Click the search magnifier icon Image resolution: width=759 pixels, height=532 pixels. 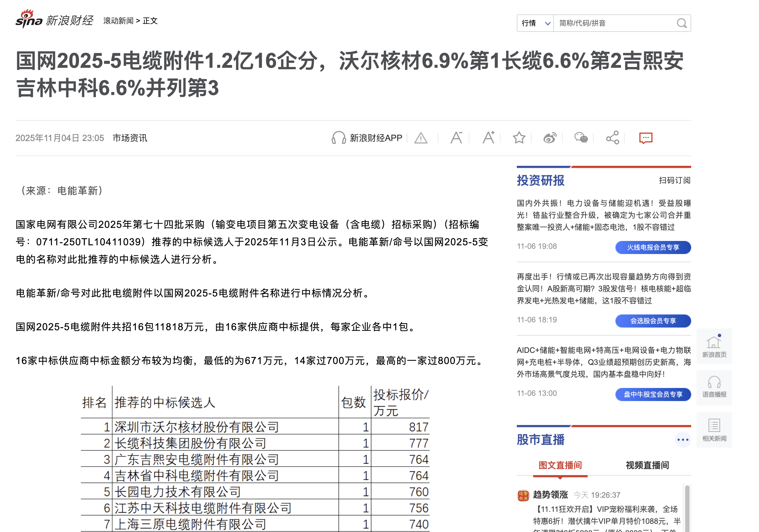tap(681, 23)
